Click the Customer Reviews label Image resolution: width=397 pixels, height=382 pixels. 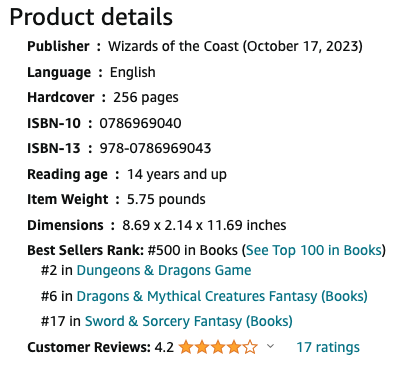pyautogui.click(x=89, y=347)
